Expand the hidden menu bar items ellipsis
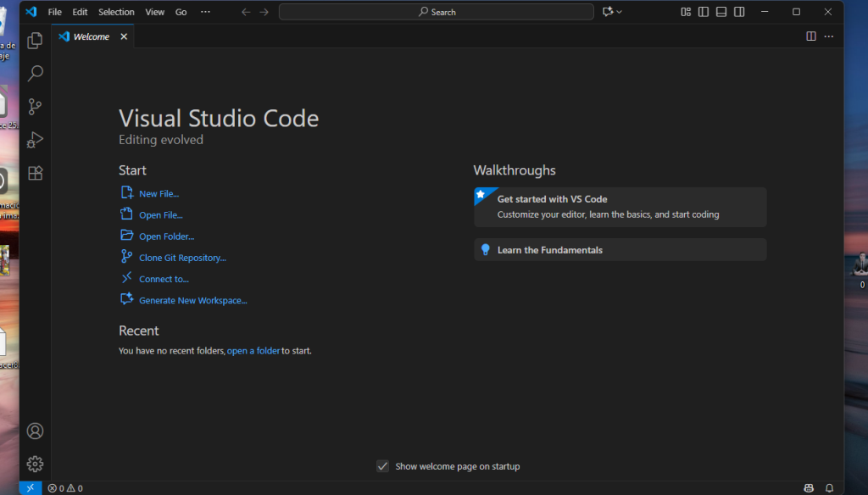This screenshot has height=495, width=868. (x=205, y=12)
